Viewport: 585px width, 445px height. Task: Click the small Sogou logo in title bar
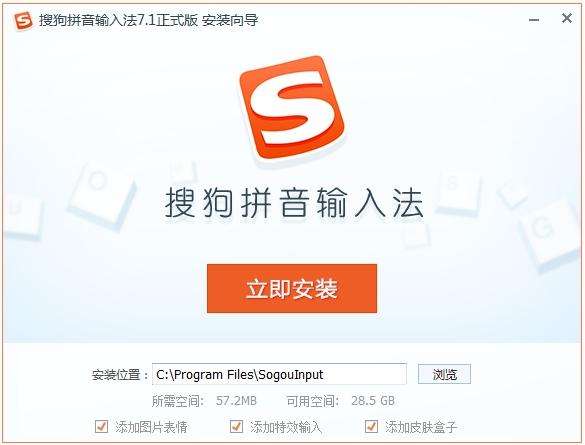click(x=23, y=21)
